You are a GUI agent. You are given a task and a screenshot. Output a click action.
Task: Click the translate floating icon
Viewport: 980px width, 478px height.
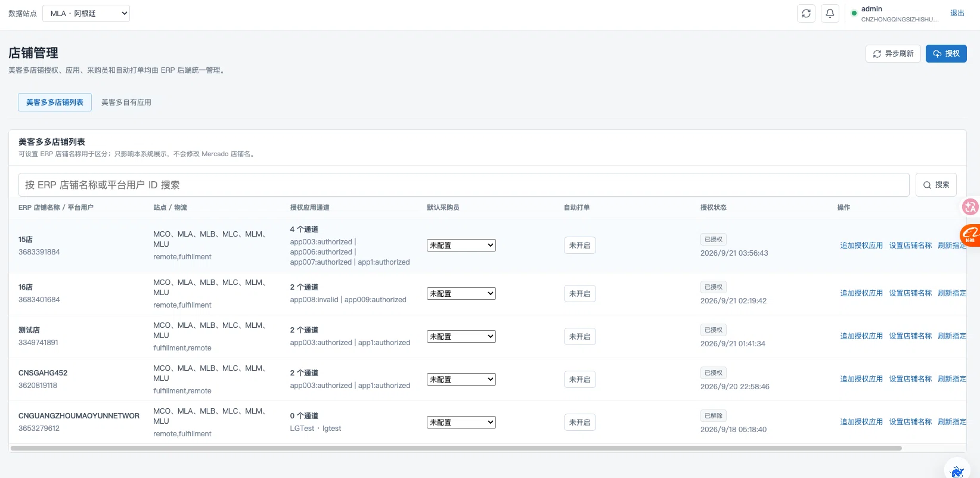[x=970, y=207]
